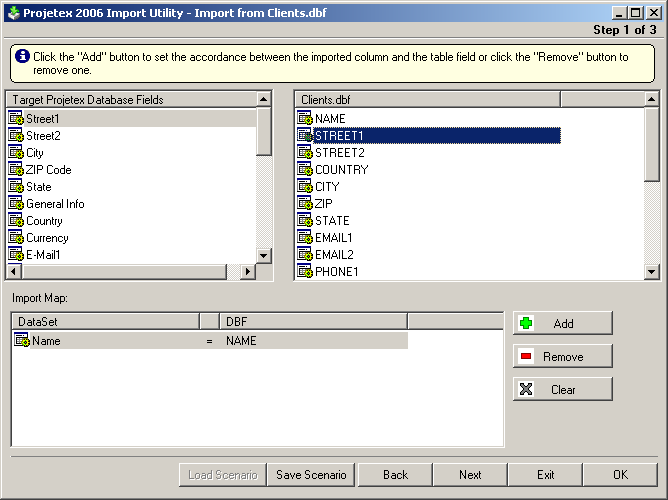Viewport: 668px width, 500px height.
Task: Select CITY in Clients.dbf list
Action: (x=327, y=187)
